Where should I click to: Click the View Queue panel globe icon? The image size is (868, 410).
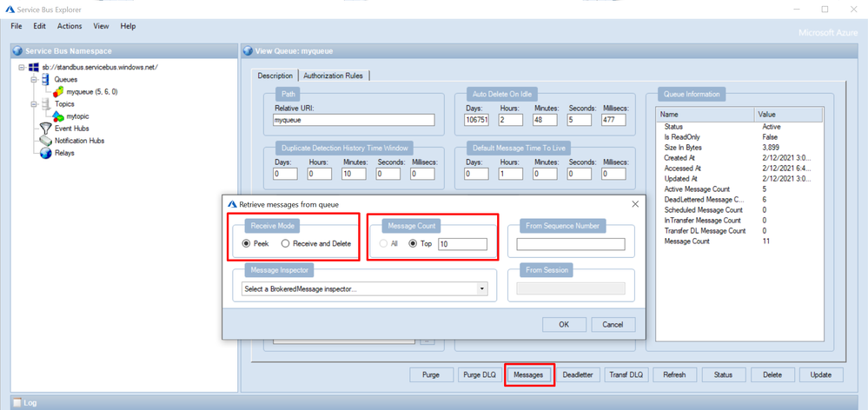[248, 51]
